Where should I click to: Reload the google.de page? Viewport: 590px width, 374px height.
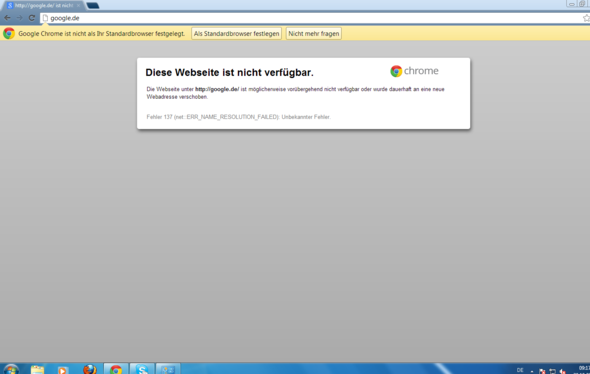point(32,18)
